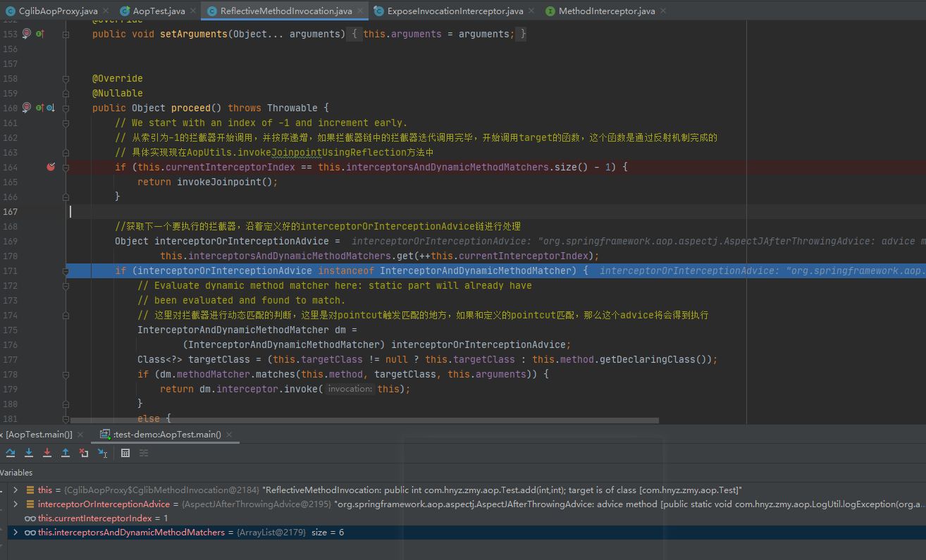Close the [AopTest.main()] debug session tab
Screen dimensions: 926x560
tap(80, 435)
